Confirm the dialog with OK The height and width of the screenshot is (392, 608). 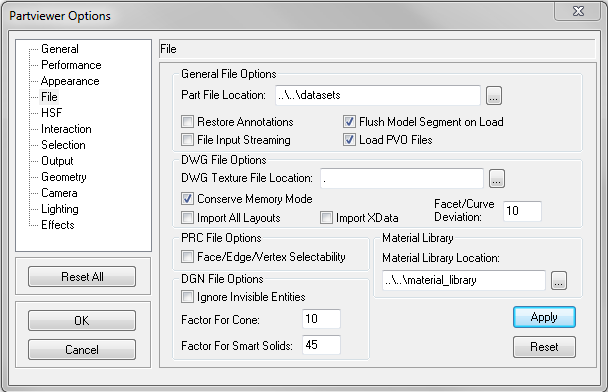coord(82,321)
